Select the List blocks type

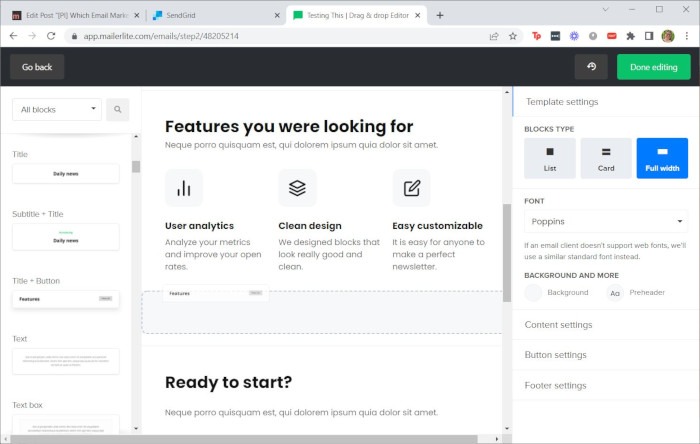(549, 158)
